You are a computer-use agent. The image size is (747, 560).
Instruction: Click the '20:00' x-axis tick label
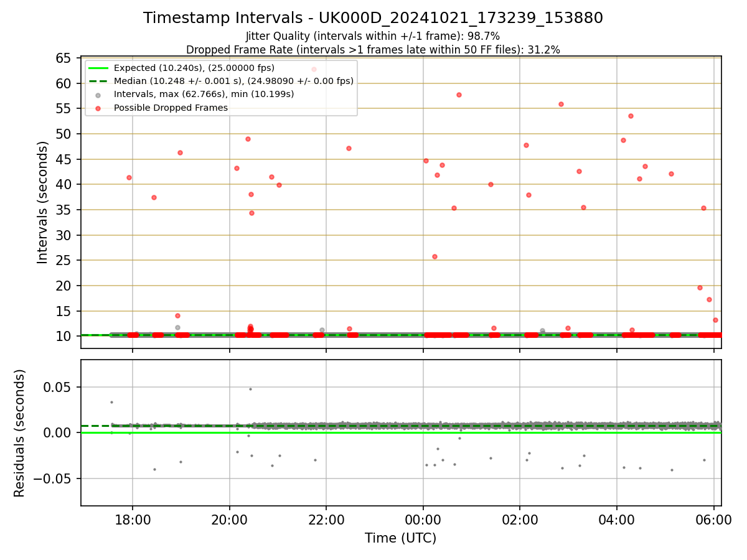point(229,520)
